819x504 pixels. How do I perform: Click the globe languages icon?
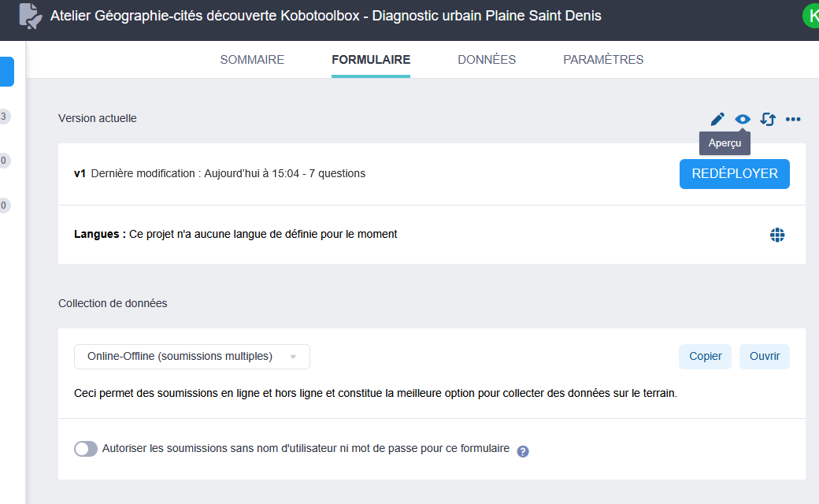777,234
